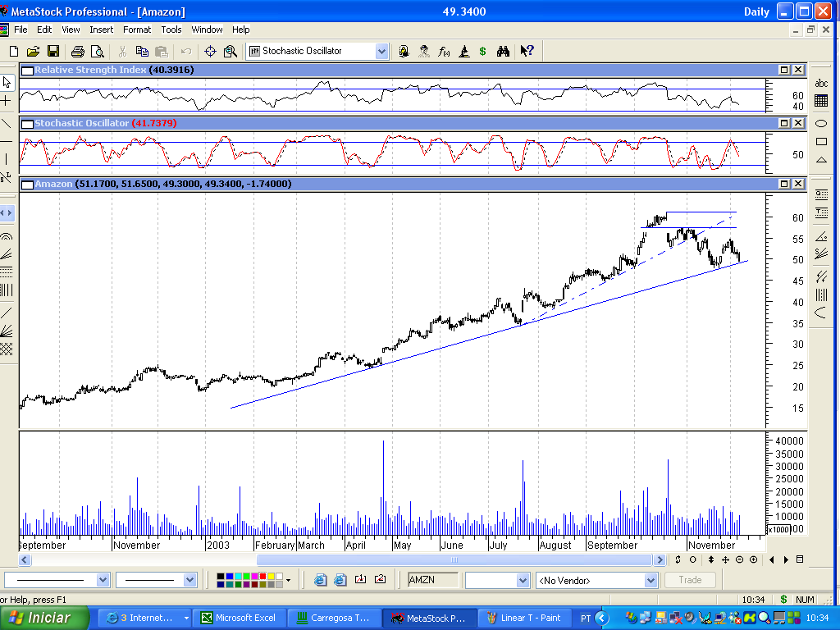Image resolution: width=840 pixels, height=630 pixels.
Task: Switch to Microsoft Excel in taskbar
Action: [238, 619]
